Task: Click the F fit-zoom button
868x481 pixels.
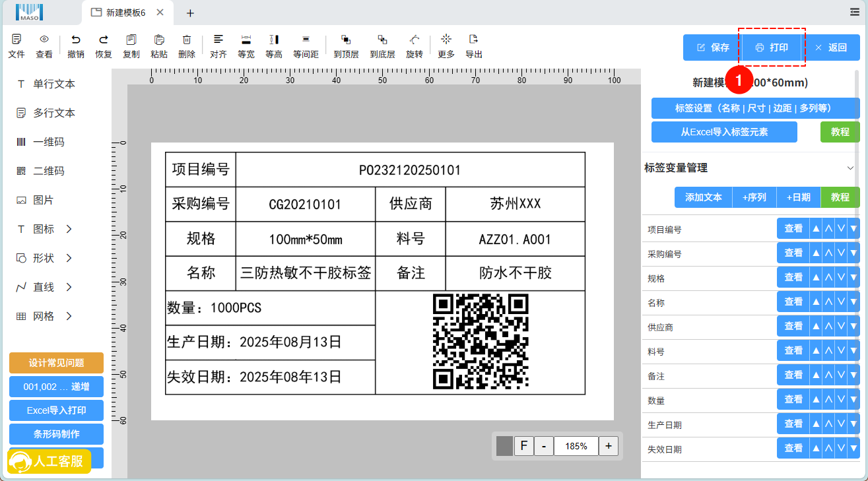Action: (x=523, y=446)
